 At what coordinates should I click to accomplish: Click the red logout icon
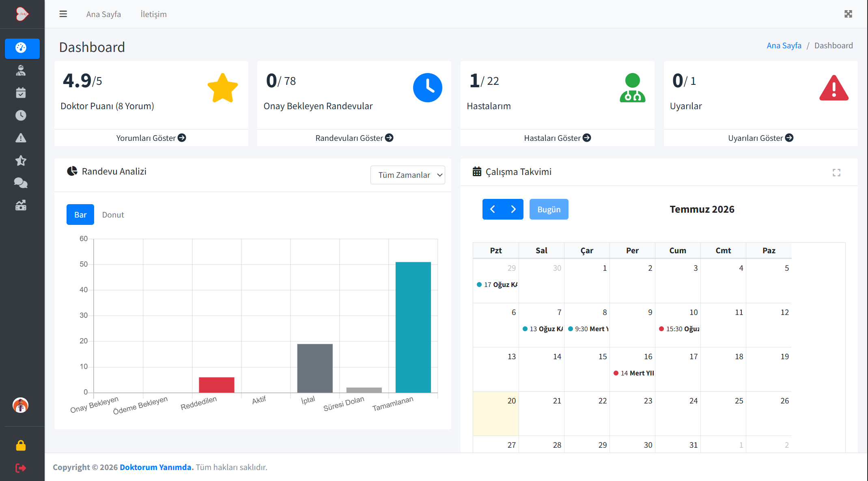(x=21, y=468)
